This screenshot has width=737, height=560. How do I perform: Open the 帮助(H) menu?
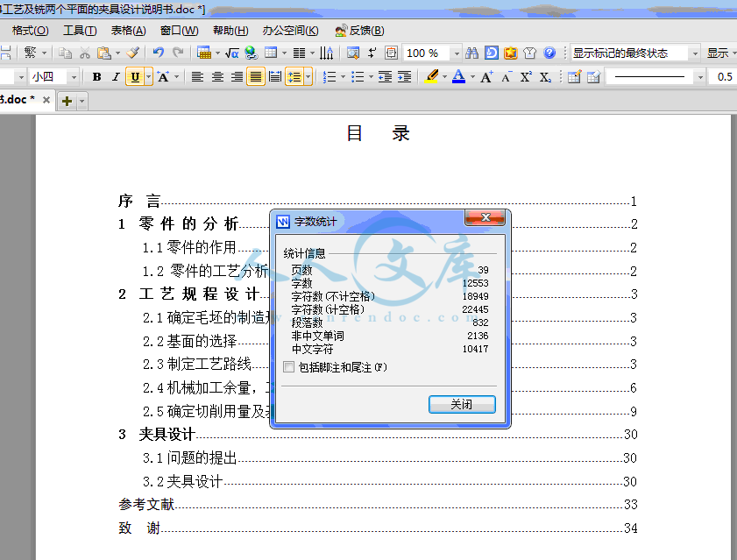coord(230,31)
